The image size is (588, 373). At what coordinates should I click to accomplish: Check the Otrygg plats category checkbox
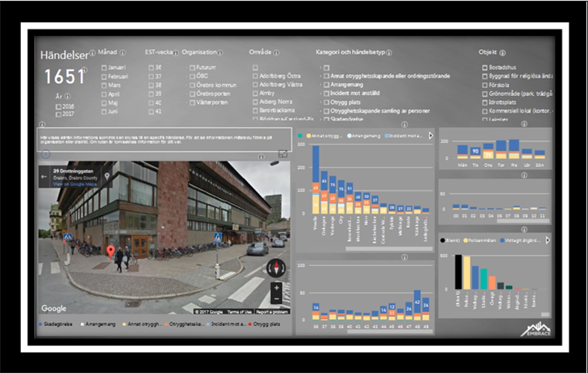tap(326, 102)
